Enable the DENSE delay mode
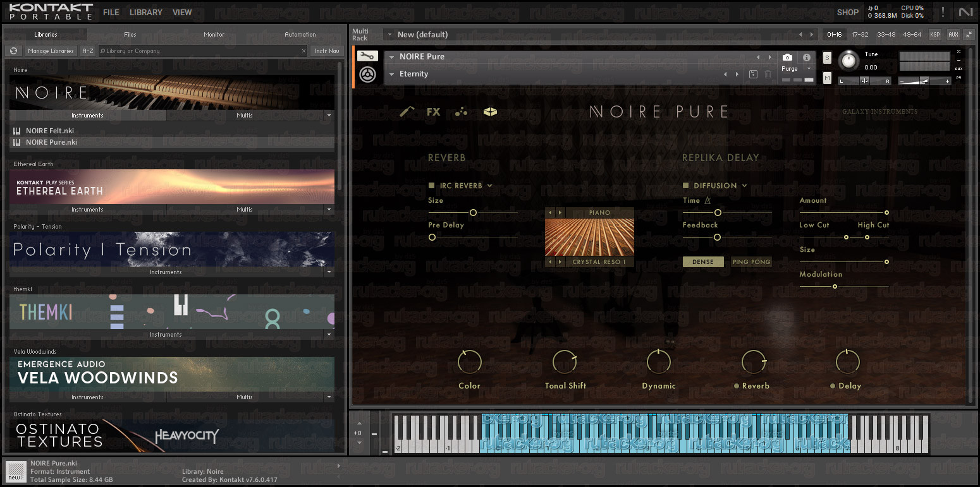The height and width of the screenshot is (487, 980). coord(703,262)
